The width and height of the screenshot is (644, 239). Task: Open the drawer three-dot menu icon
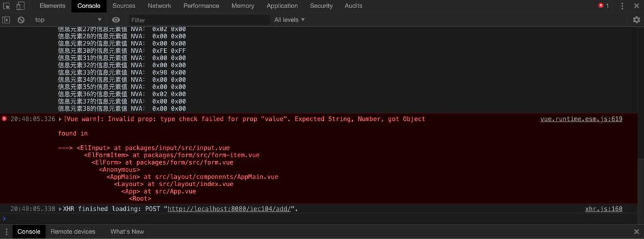[6, 231]
